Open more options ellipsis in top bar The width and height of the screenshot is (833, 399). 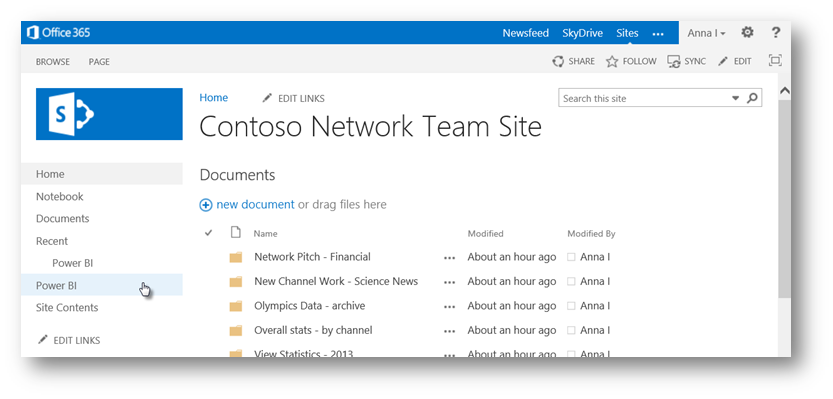[x=658, y=34]
